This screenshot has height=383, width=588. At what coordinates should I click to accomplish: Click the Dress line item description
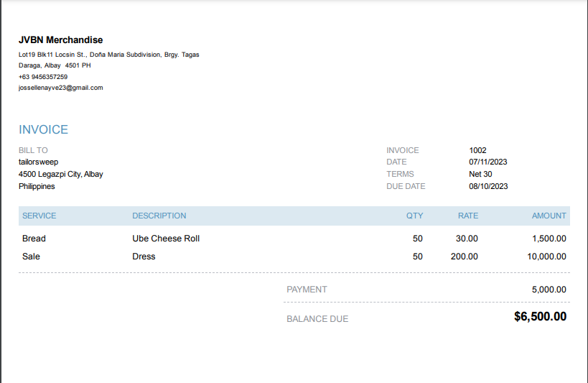click(x=144, y=257)
